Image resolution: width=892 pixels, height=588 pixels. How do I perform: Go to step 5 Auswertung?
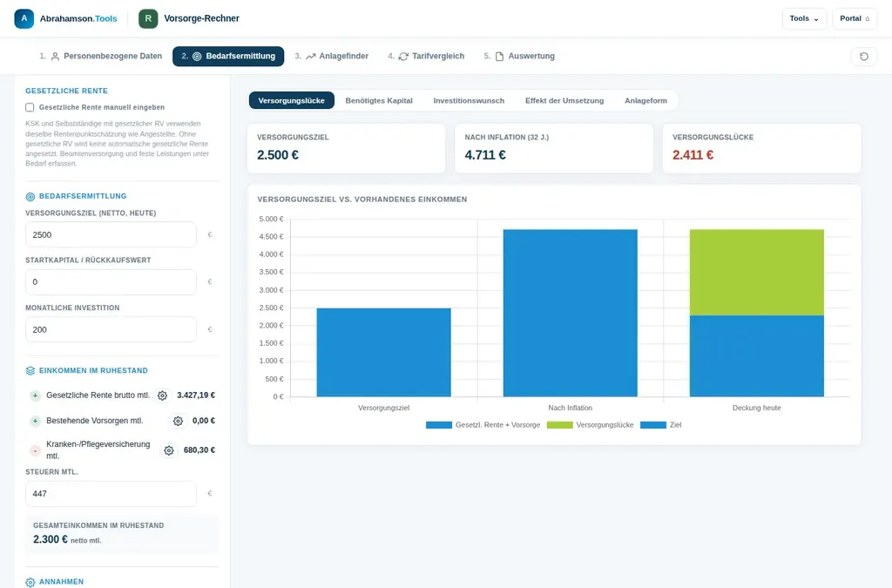tap(519, 57)
